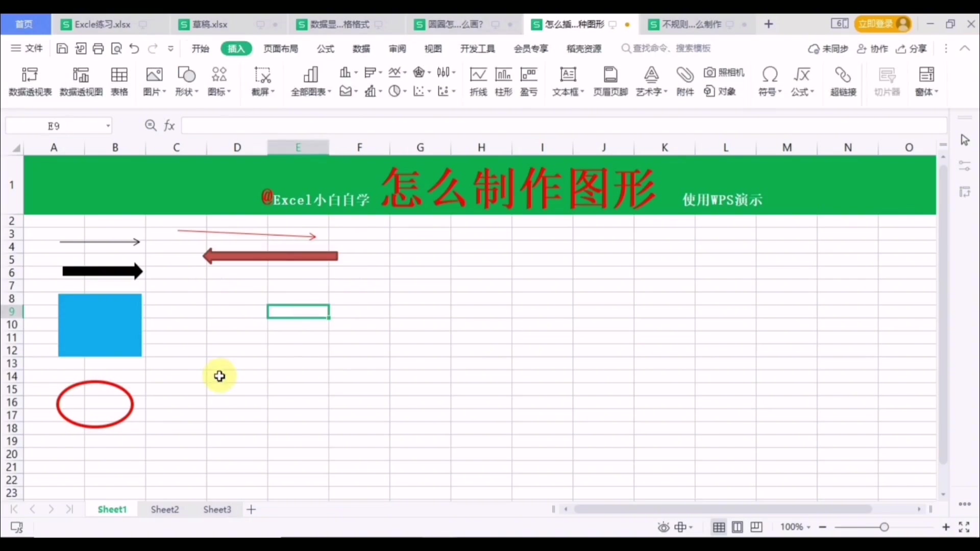Toggle 护眼模式 eye-protection mode in status bar
This screenshot has width=980, height=551.
coord(663,527)
